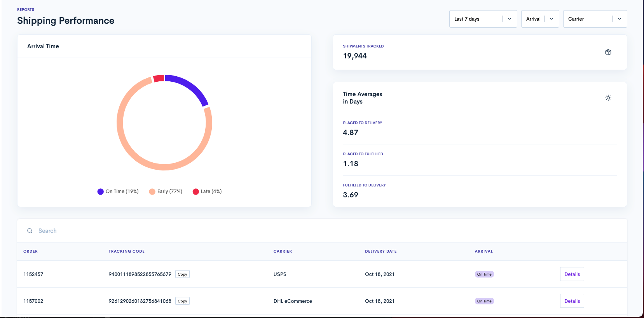
Task: Open the Carrier filter dropdown
Action: tap(595, 19)
